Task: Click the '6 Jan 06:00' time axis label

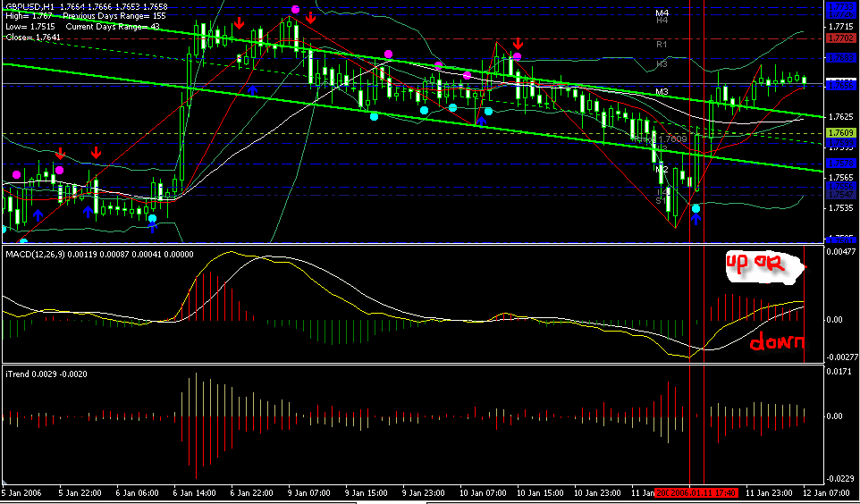Action: [x=138, y=492]
